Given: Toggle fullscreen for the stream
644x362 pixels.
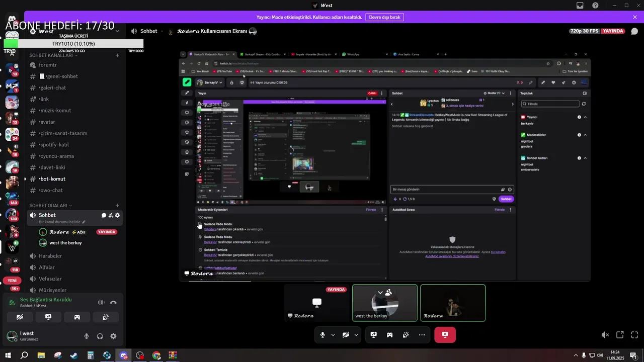Looking at the screenshot, I should coord(634,335).
